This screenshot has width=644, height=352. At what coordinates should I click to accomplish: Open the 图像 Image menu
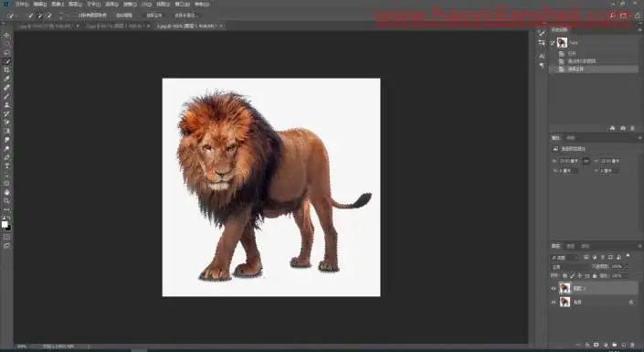tap(58, 4)
